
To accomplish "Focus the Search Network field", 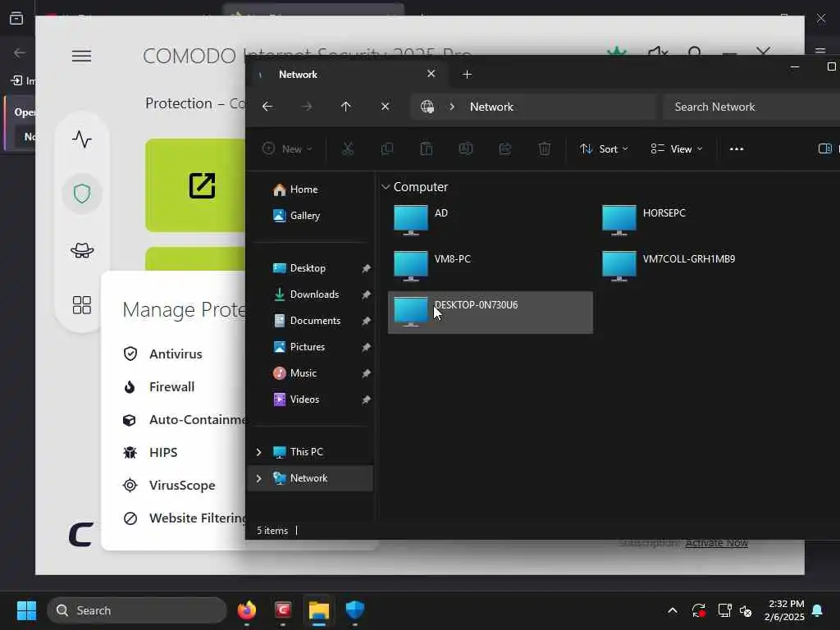I will pos(751,107).
